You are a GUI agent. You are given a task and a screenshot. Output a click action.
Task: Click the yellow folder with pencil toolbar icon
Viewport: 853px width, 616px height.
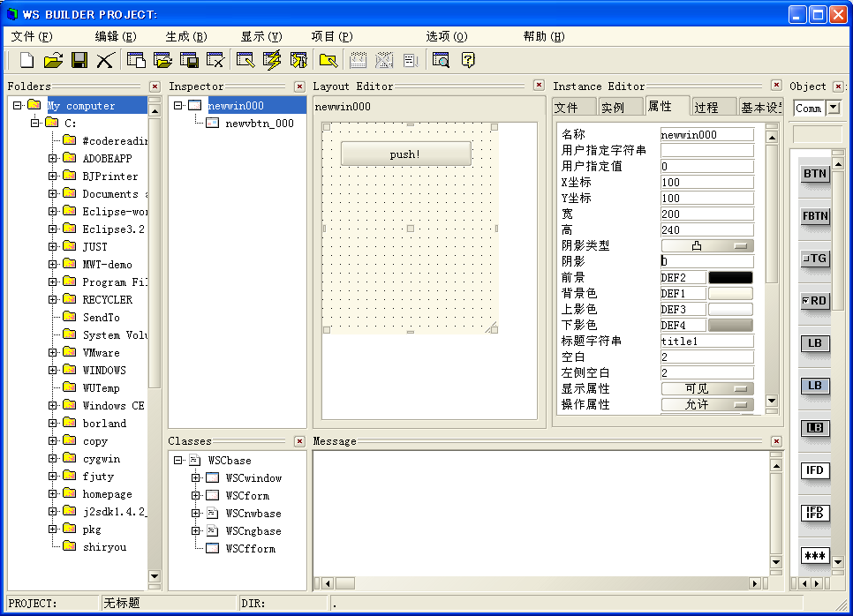[328, 60]
